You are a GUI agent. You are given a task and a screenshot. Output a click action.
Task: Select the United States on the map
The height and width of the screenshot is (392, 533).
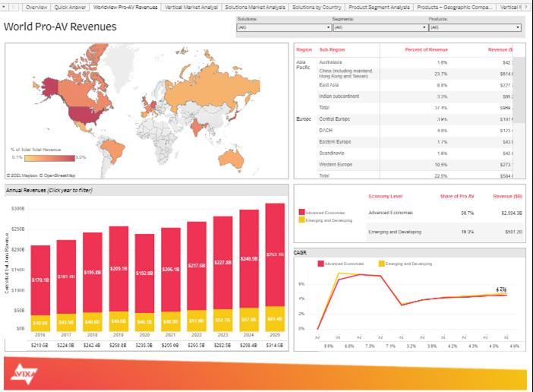pyautogui.click(x=85, y=115)
